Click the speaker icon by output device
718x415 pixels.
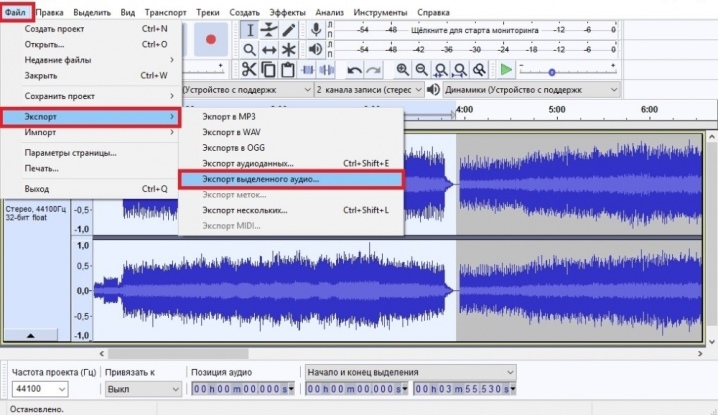click(433, 89)
